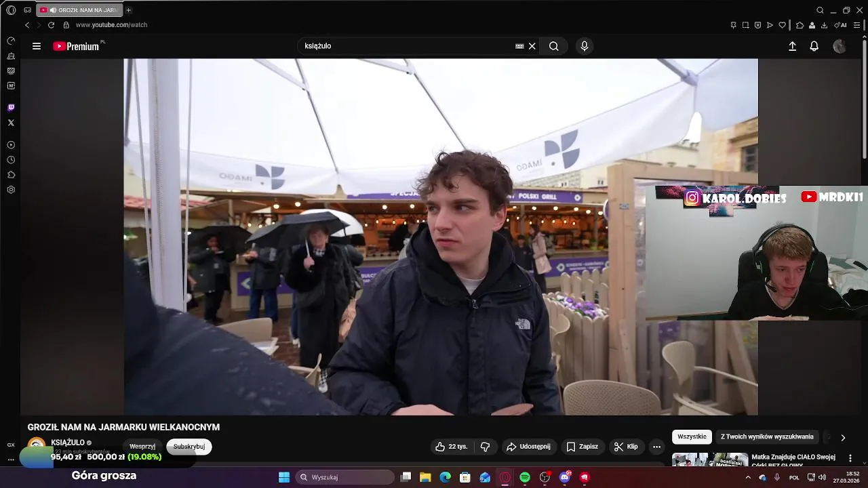This screenshot has height=488, width=868.
Task: Open the ad blocker shield icon
Action: (x=757, y=25)
